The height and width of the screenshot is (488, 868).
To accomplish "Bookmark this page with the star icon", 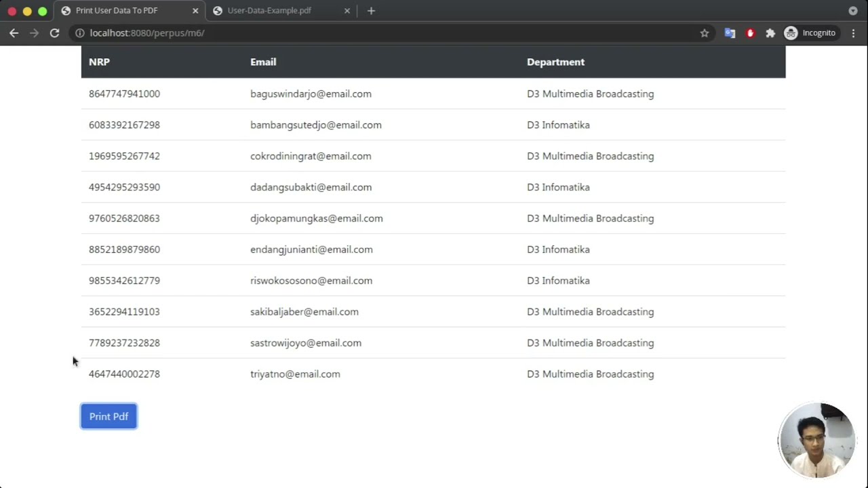I will tap(705, 33).
